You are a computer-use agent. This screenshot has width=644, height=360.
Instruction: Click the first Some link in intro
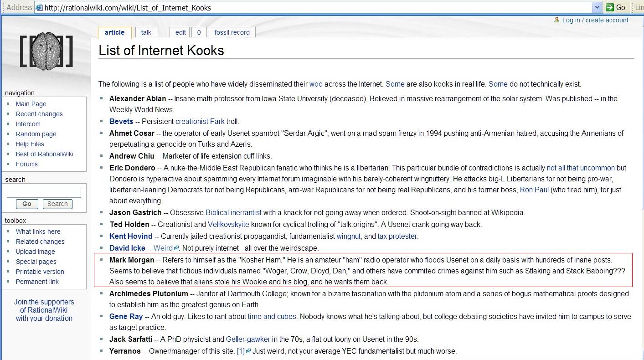[395, 84]
